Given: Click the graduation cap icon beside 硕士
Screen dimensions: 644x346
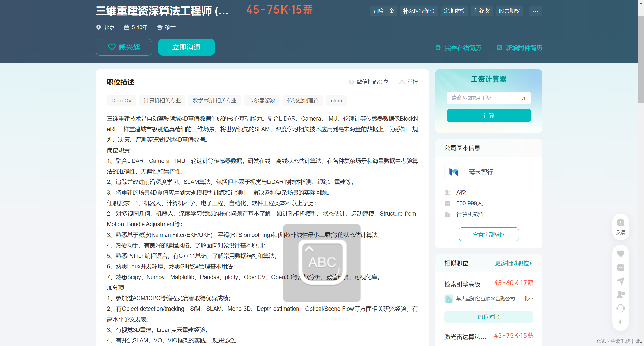Looking at the screenshot, I should coord(159,27).
